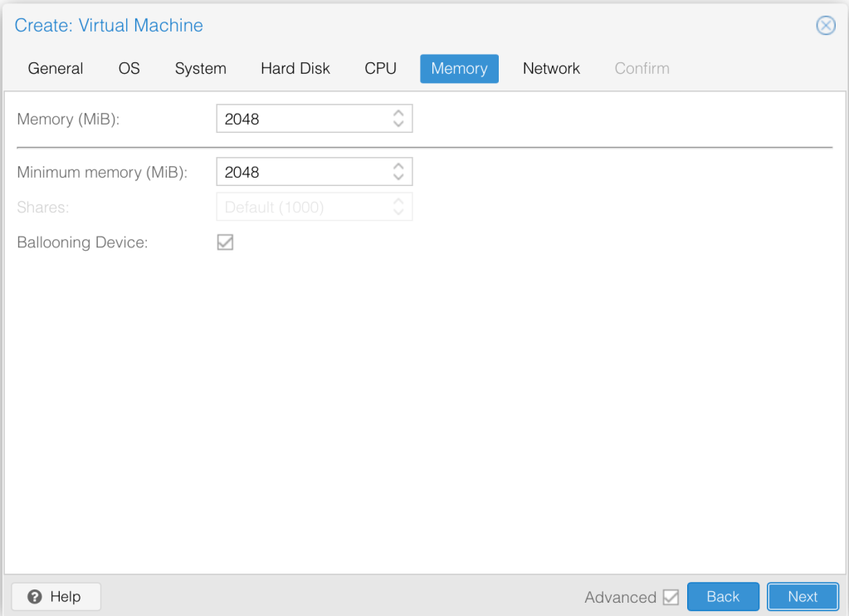Viewport: 849px width, 616px height.
Task: Toggle the Ballooning Device checkbox
Action: 225,242
